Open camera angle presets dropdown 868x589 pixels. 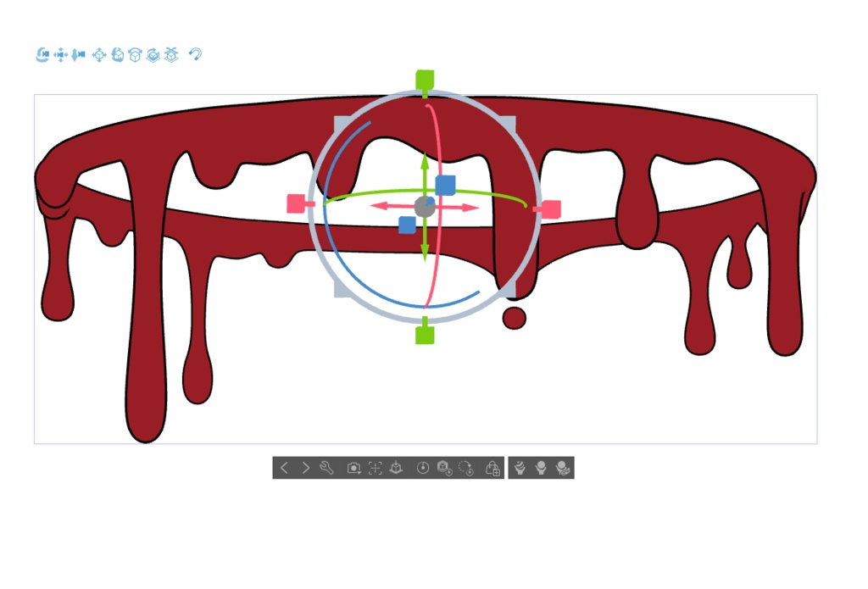coord(353,469)
